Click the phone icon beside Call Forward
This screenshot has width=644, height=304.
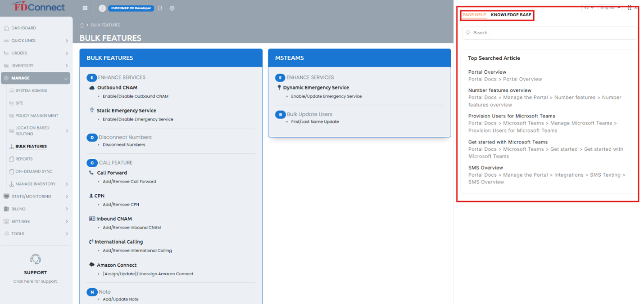(x=92, y=173)
